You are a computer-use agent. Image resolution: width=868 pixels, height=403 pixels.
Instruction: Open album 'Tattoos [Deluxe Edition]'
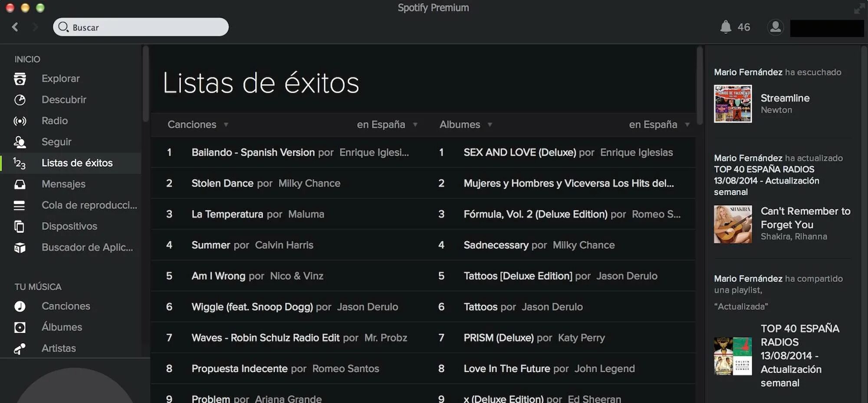tap(518, 276)
